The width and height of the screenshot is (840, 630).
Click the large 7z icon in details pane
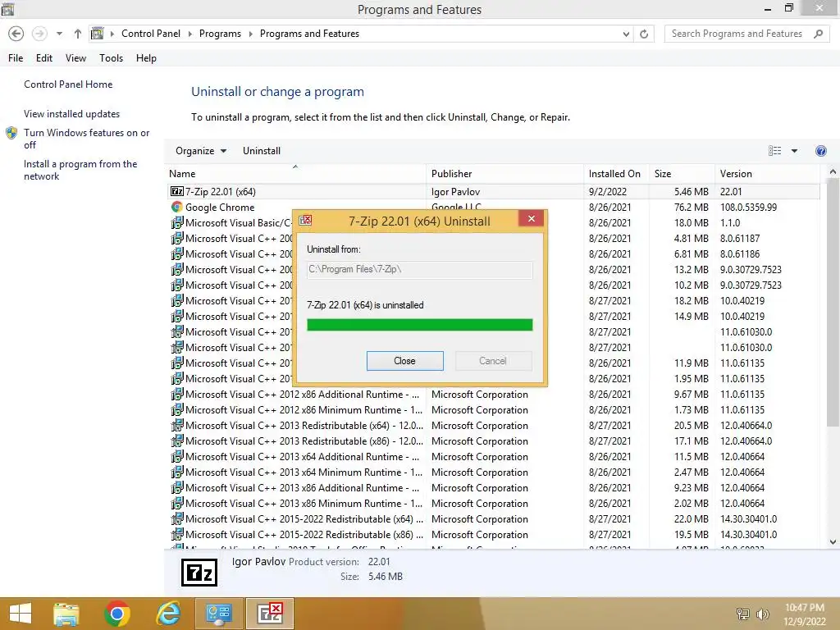tap(199, 572)
